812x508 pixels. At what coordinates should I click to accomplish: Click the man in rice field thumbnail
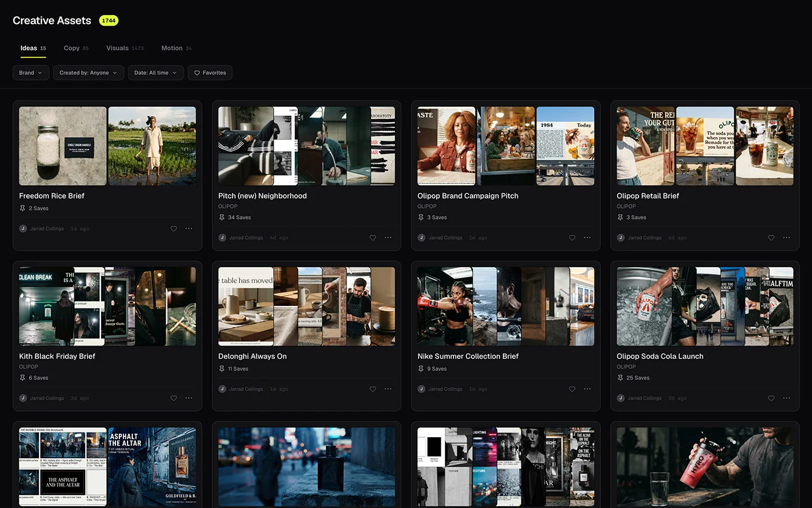pyautogui.click(x=152, y=146)
